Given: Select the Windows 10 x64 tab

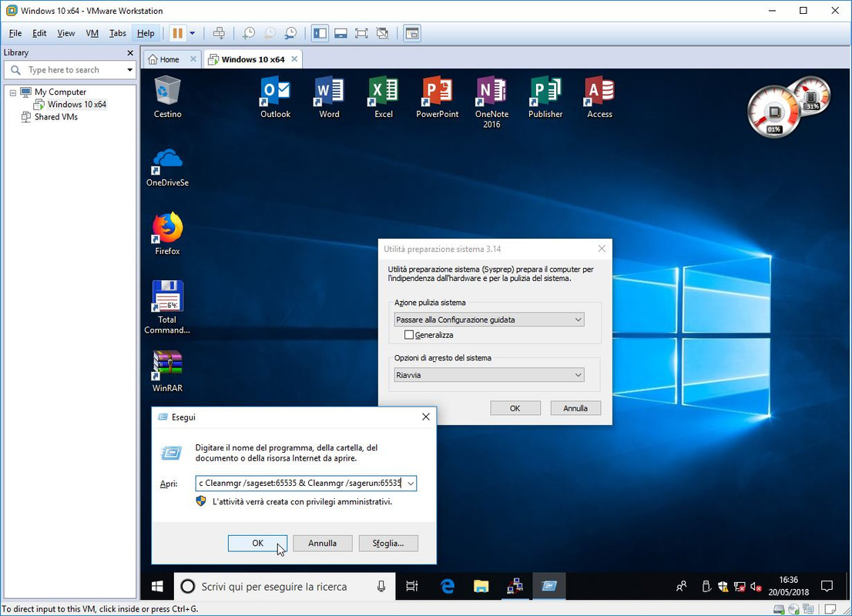Looking at the screenshot, I should point(253,59).
